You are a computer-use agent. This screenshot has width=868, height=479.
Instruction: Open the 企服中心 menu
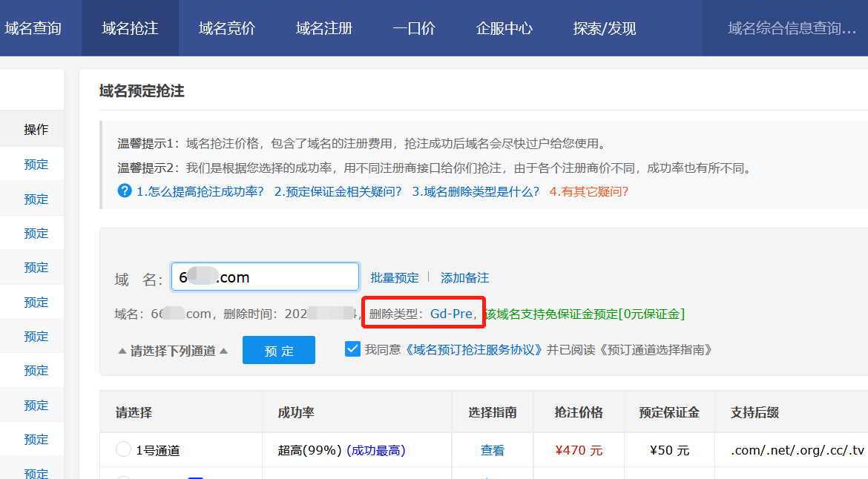coord(504,28)
